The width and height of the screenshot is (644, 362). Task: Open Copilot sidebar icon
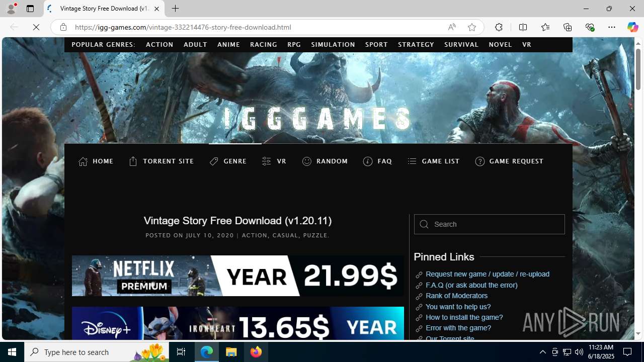[x=632, y=27]
